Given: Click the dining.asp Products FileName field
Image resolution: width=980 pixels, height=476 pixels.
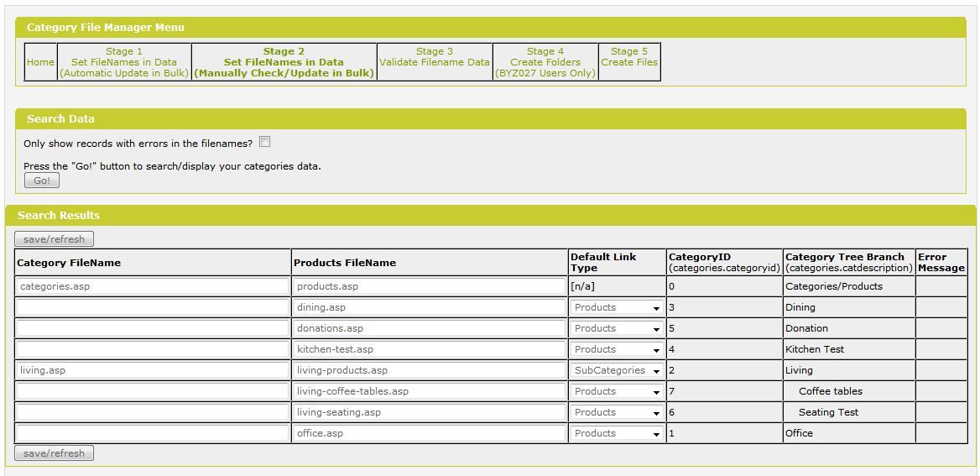Looking at the screenshot, I should pyautogui.click(x=430, y=307).
